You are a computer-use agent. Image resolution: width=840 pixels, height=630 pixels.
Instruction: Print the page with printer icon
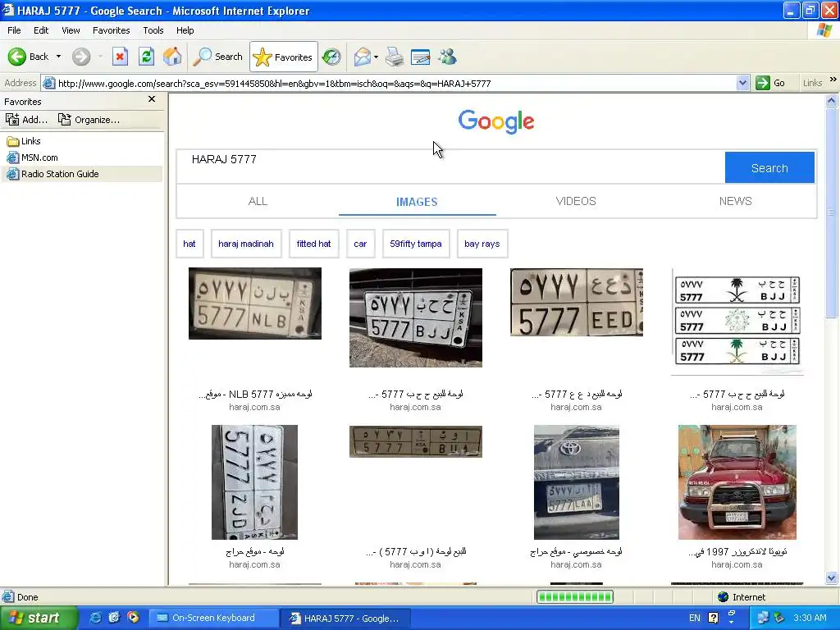(x=395, y=57)
